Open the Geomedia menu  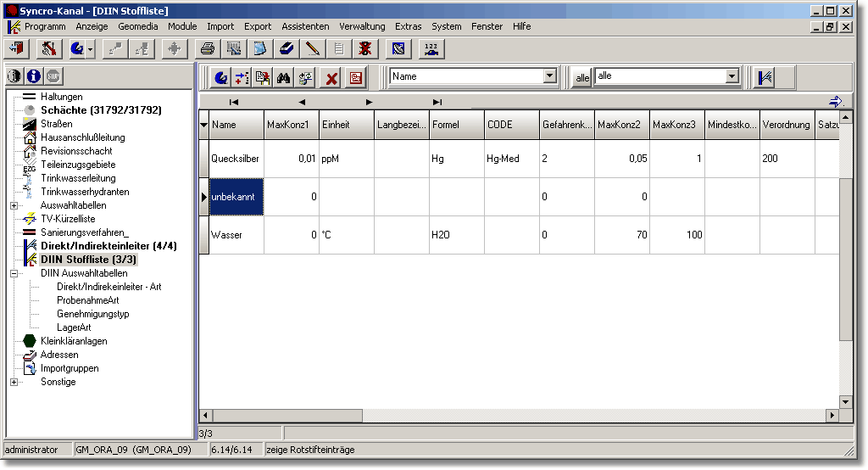click(137, 26)
